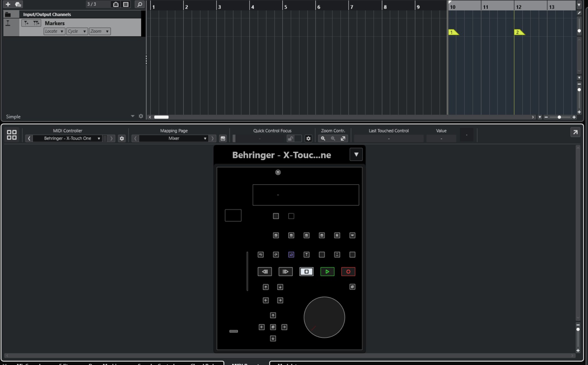Image resolution: width=588 pixels, height=365 pixels.
Task: Click the horizontal zoom-in plus below the timeline
Action: pos(574,117)
